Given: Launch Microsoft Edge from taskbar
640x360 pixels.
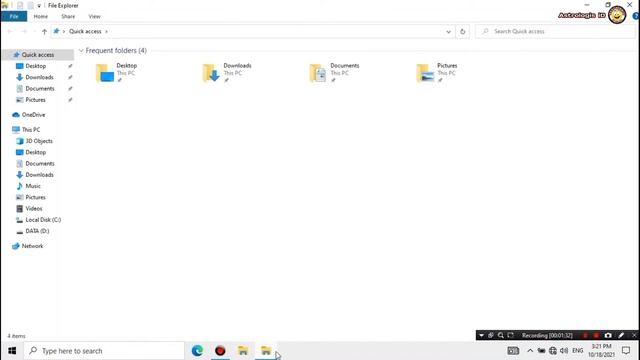Looking at the screenshot, I should 198,351.
